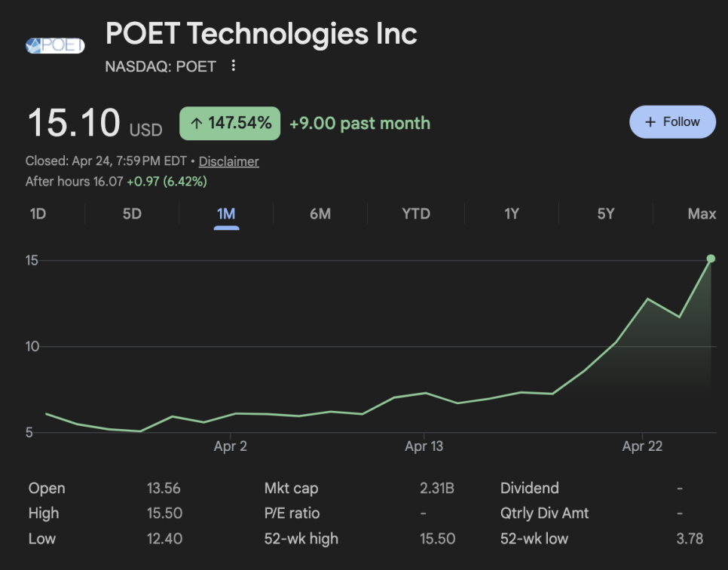
Task: Click the Apr 13 date on chart axis
Action: pyautogui.click(x=424, y=446)
